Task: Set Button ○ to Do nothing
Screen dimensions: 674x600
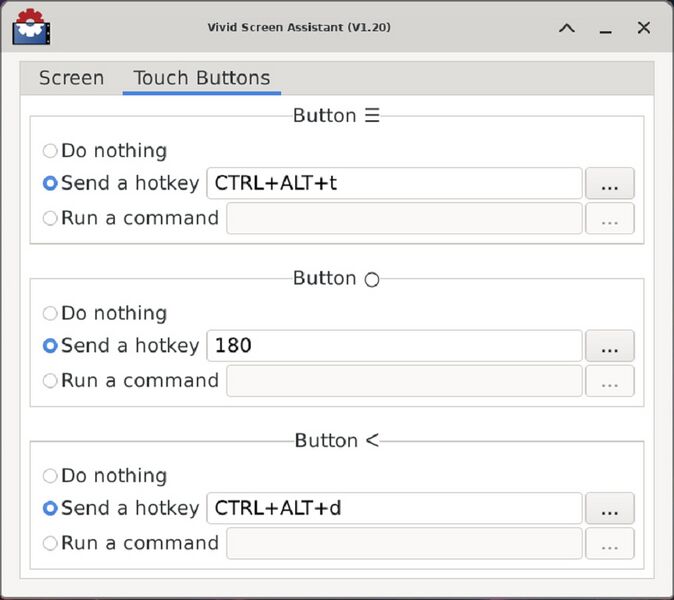Action: (50, 314)
